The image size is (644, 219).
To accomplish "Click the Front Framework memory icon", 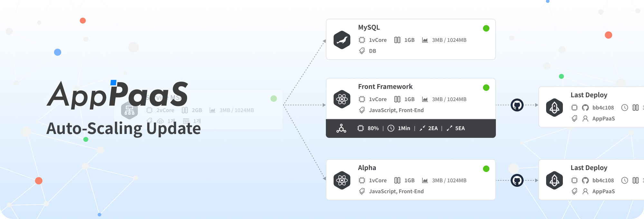I will pyautogui.click(x=397, y=99).
